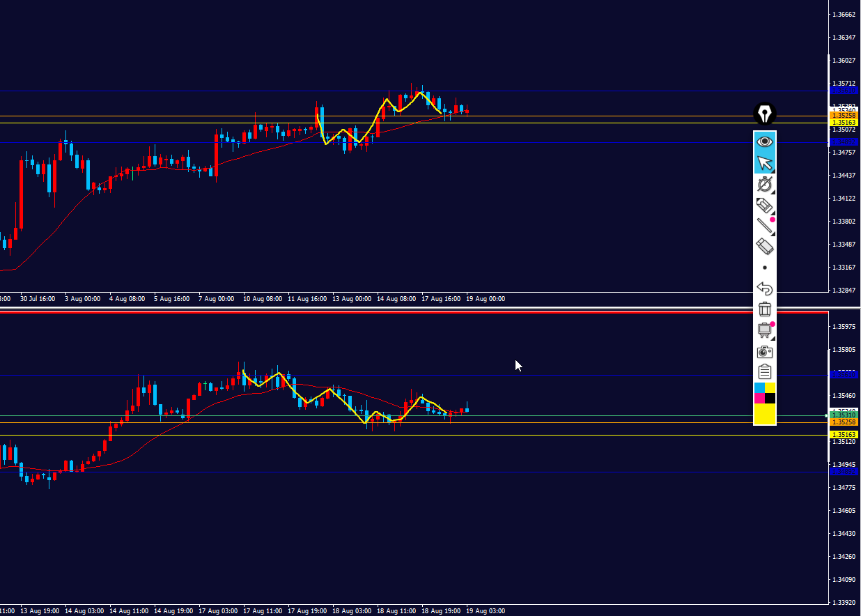Click the 1.34605 price on lower axis

844,510
